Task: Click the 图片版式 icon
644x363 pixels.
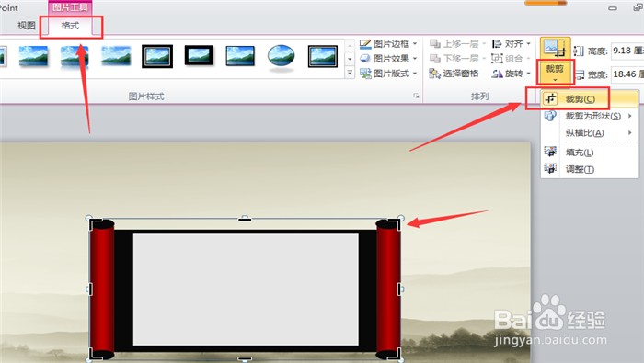Action: coord(365,74)
